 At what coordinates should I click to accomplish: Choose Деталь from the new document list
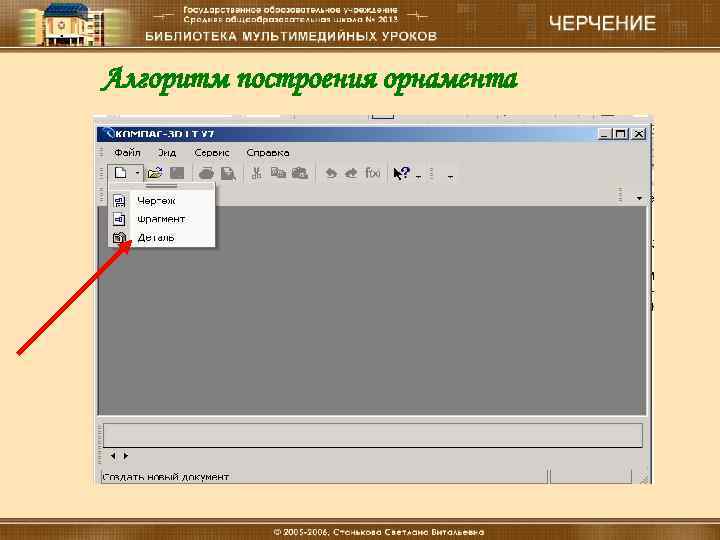pos(156,237)
